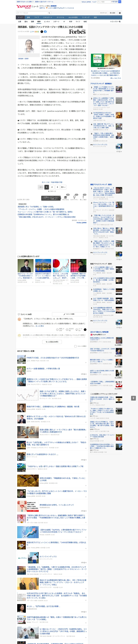138x644 pixels.
Task: Share the article on Facebook
Action: 45,32
